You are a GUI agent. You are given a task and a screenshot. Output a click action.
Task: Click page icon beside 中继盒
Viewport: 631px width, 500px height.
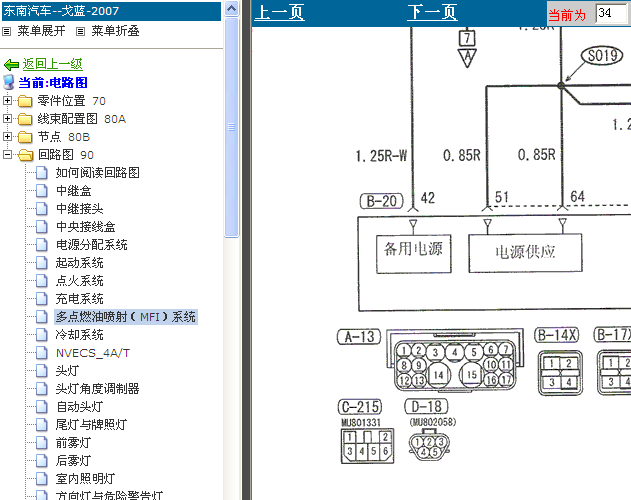pos(42,191)
